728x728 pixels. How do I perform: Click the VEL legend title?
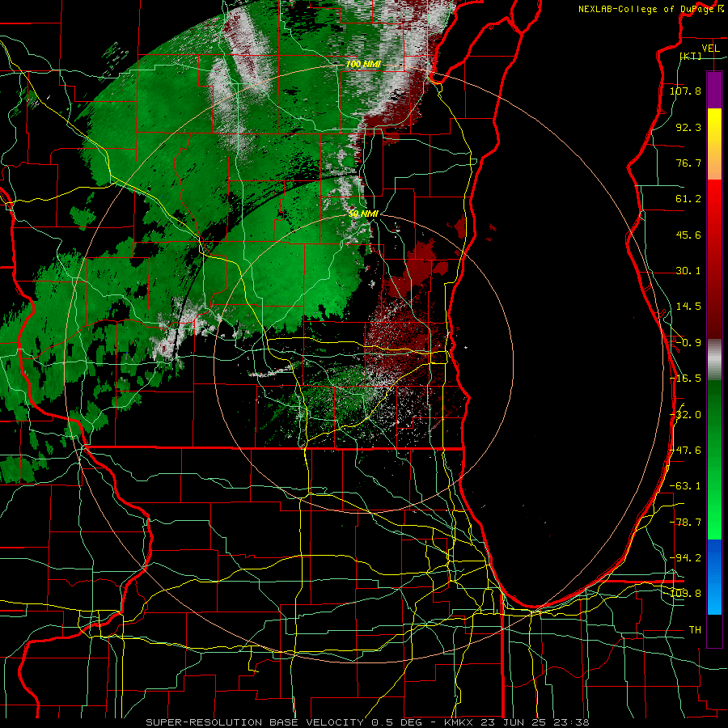pos(710,49)
